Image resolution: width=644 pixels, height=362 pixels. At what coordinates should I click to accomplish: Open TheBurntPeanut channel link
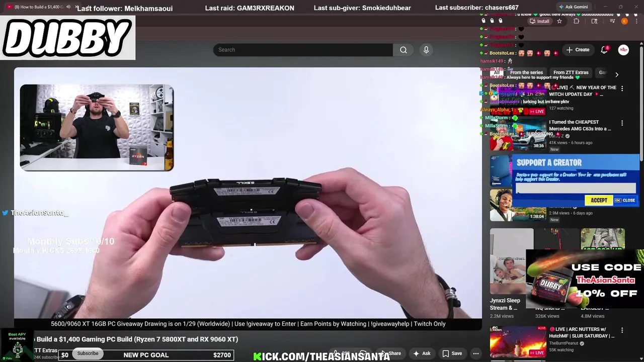[x=563, y=343]
